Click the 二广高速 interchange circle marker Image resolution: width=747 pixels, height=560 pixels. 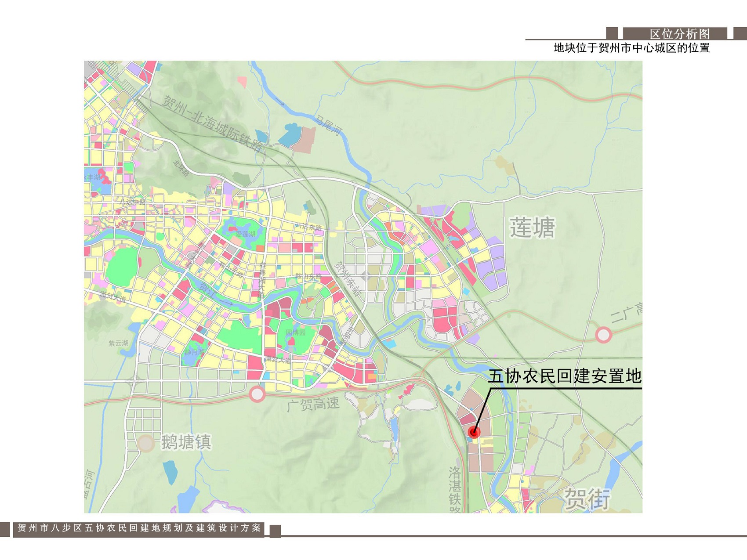603,335
